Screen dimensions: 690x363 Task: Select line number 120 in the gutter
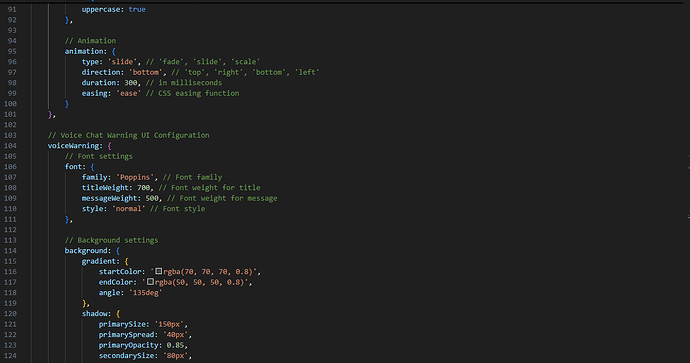click(x=10, y=314)
